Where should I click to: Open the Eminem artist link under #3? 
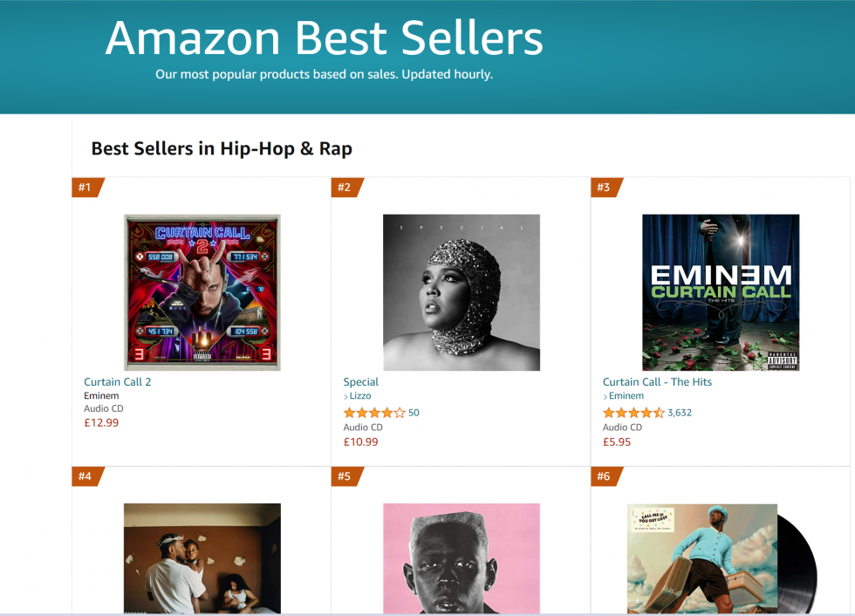tap(626, 396)
